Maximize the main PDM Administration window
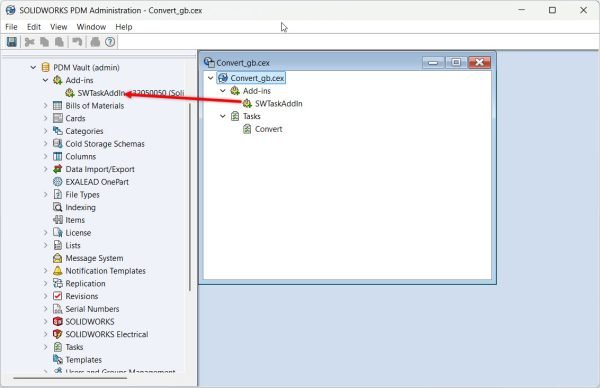Screen dimensions: 600x388 [x=552, y=10]
